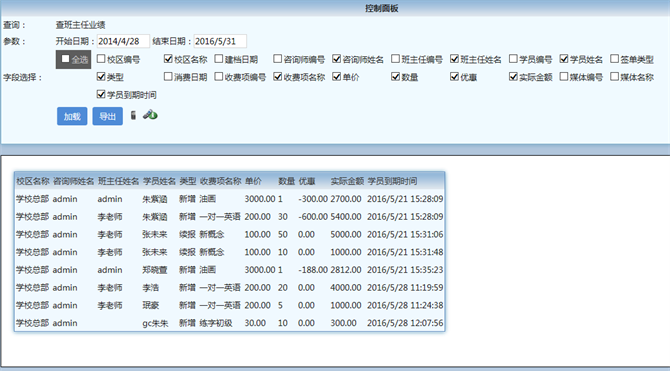Enable the 签单类型 checkbox
The height and width of the screenshot is (371, 670).
point(614,59)
